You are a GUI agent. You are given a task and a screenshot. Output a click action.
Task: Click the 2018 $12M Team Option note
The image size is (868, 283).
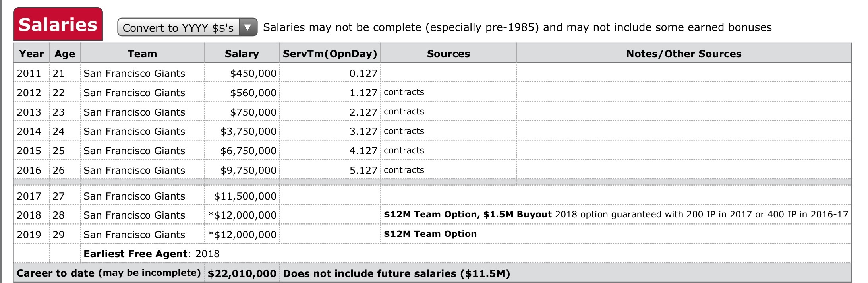468,215
